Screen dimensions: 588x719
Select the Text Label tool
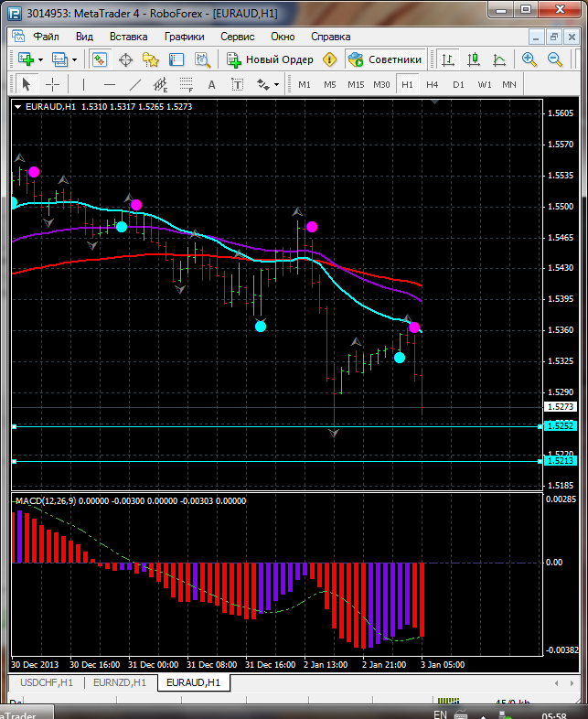(237, 84)
